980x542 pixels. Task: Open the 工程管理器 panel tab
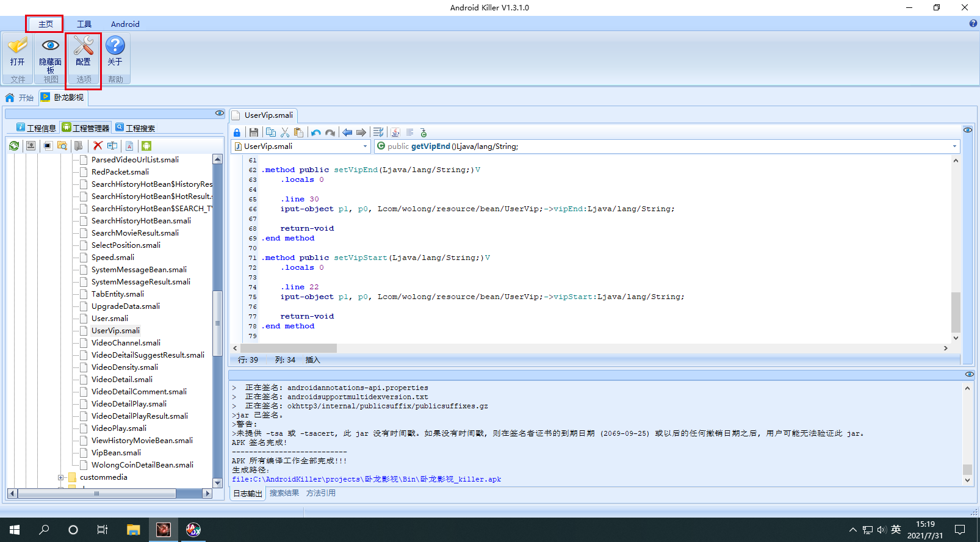85,128
